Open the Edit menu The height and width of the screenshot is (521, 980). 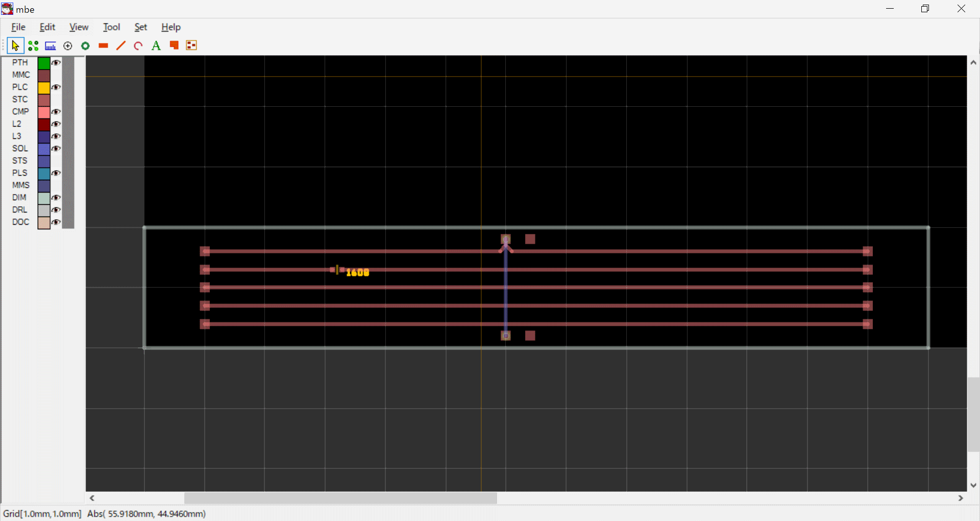click(47, 27)
